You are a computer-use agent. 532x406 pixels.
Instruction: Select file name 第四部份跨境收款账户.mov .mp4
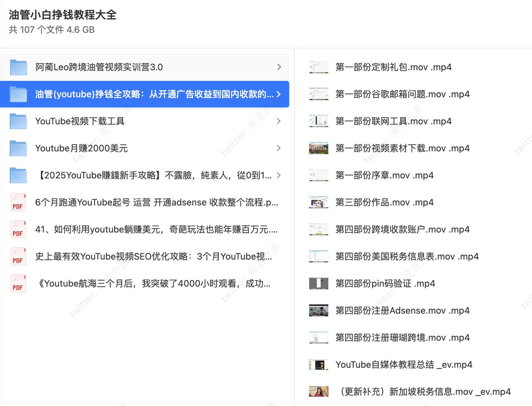pos(403,229)
